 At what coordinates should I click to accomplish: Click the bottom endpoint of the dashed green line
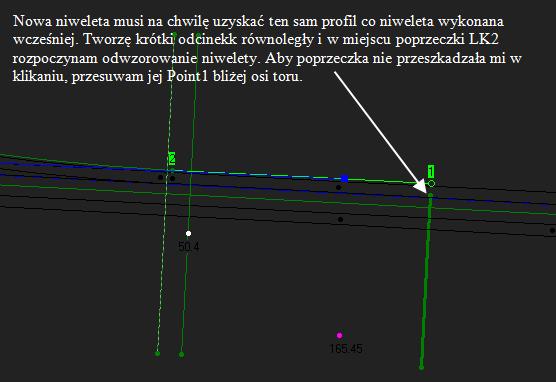(x=157, y=353)
